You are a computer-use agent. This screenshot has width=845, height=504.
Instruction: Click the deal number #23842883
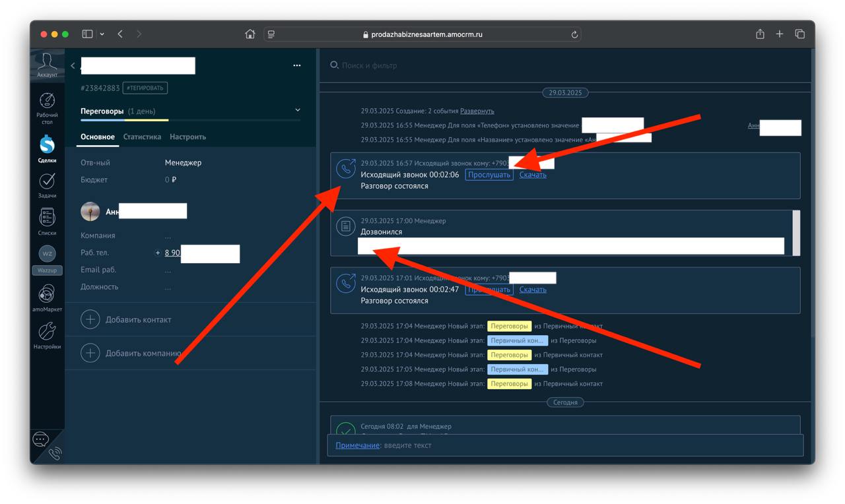(100, 88)
